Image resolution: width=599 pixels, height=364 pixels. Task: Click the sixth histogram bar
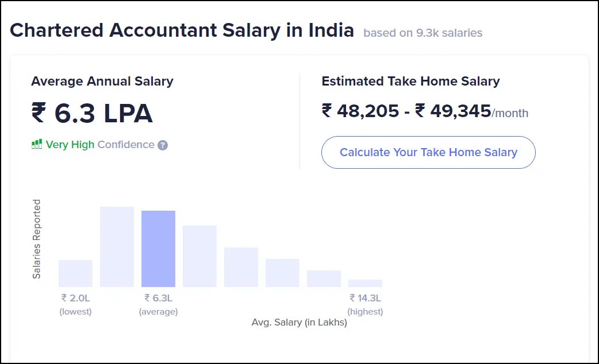(x=283, y=273)
